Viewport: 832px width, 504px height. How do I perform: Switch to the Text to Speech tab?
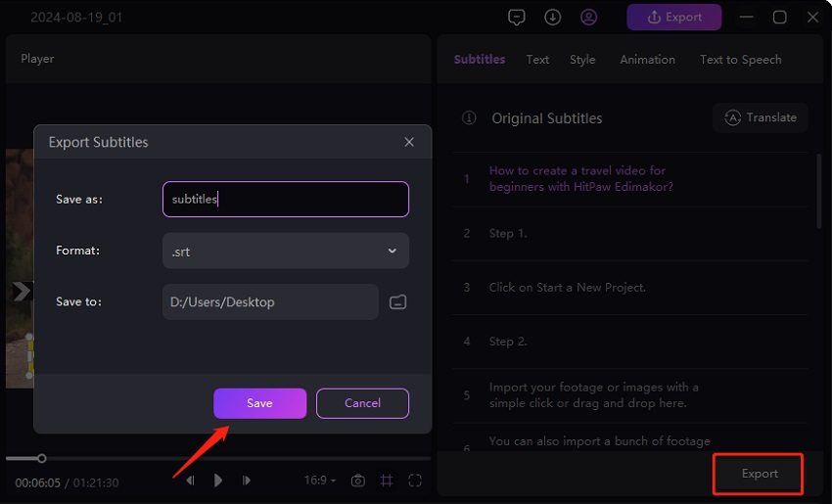(x=740, y=60)
